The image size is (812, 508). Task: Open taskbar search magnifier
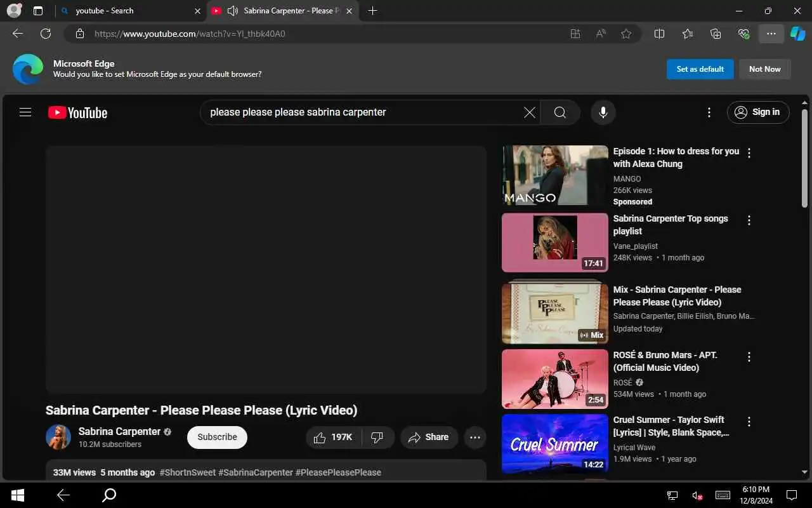[x=109, y=495]
